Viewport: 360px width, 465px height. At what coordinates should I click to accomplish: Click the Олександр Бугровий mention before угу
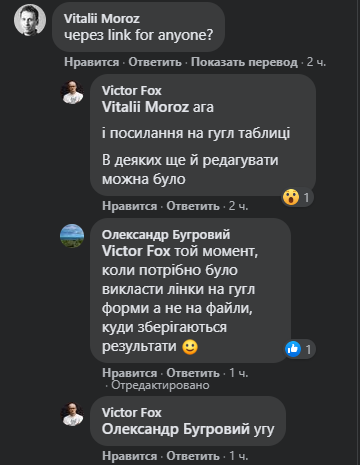[176, 429]
